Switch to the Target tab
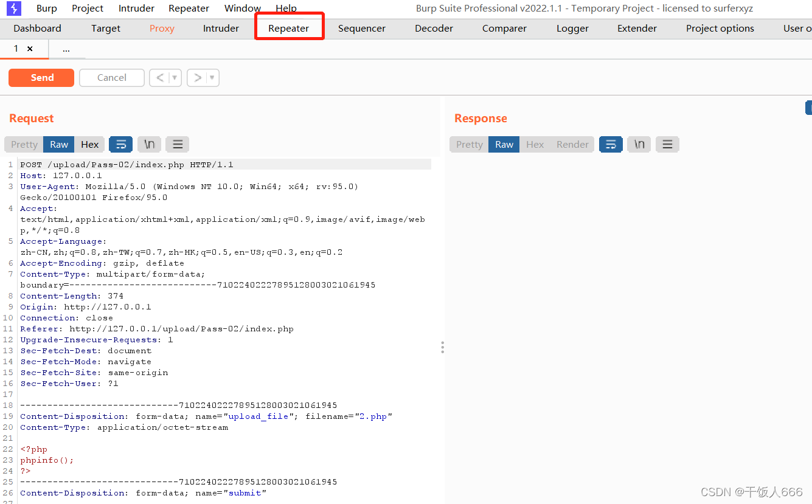 106,29
